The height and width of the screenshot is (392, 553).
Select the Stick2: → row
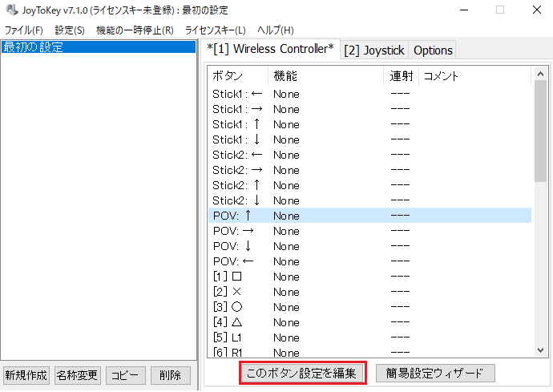tap(370, 170)
